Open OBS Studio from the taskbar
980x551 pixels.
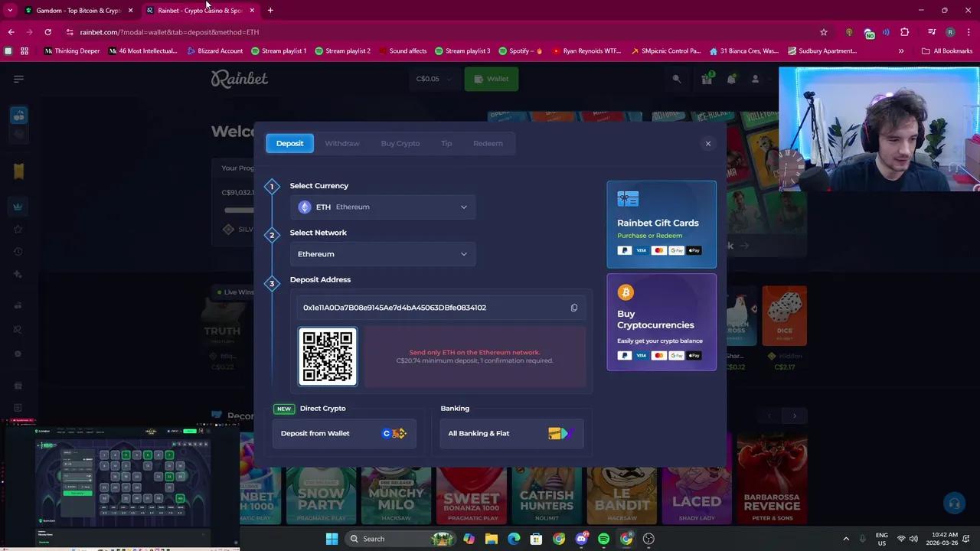pyautogui.click(x=648, y=539)
